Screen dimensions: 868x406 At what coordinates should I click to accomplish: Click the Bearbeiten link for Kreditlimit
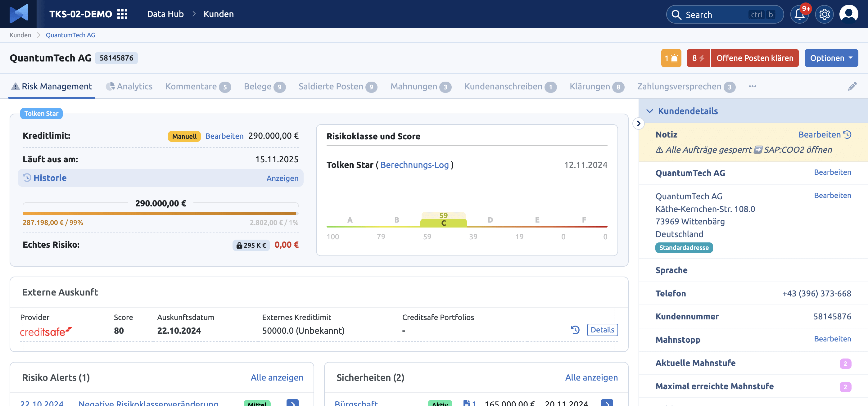225,135
